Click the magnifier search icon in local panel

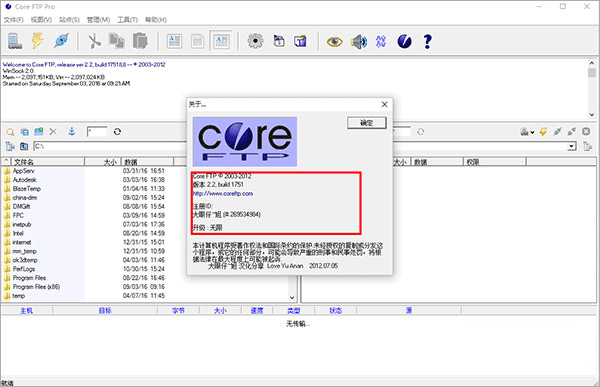coord(10,132)
